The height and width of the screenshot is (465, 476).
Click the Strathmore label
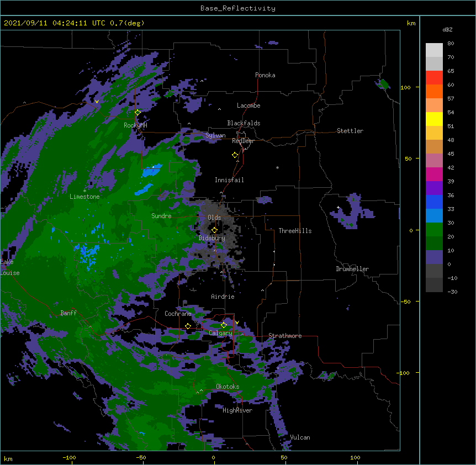pos(285,336)
